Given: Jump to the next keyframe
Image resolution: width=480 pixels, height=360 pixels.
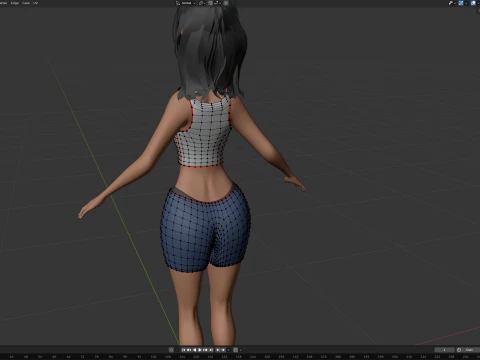Looking at the screenshot, I should [206, 350].
